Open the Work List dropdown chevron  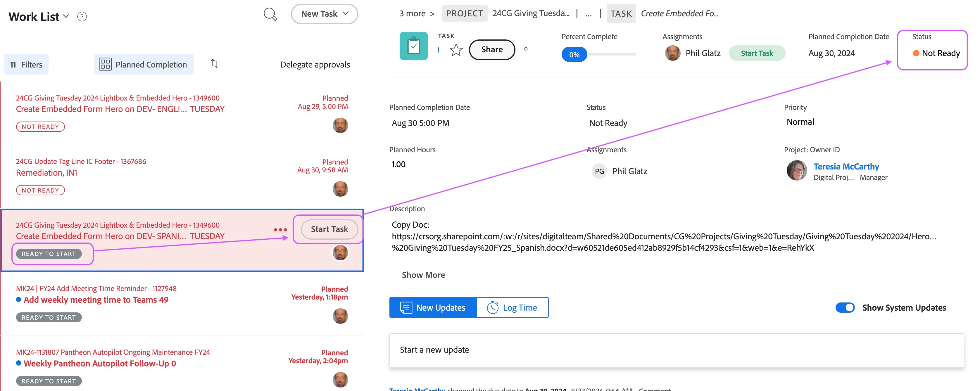(66, 16)
